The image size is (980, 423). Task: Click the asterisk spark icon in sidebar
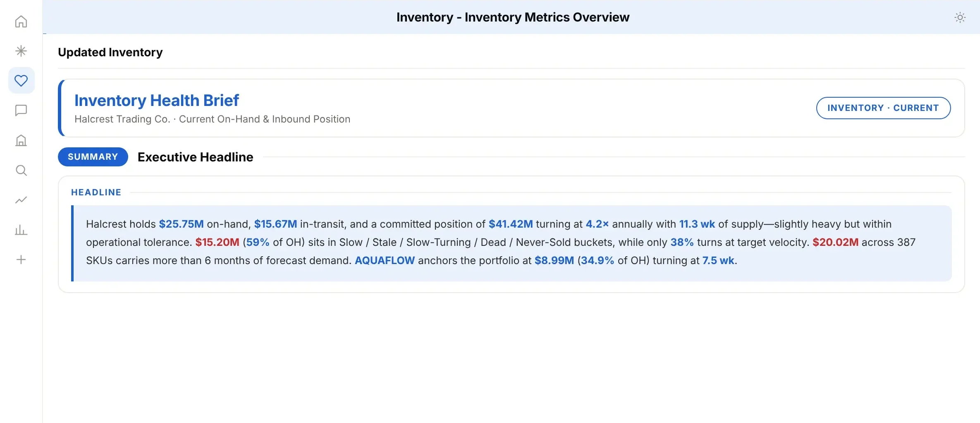click(x=21, y=50)
